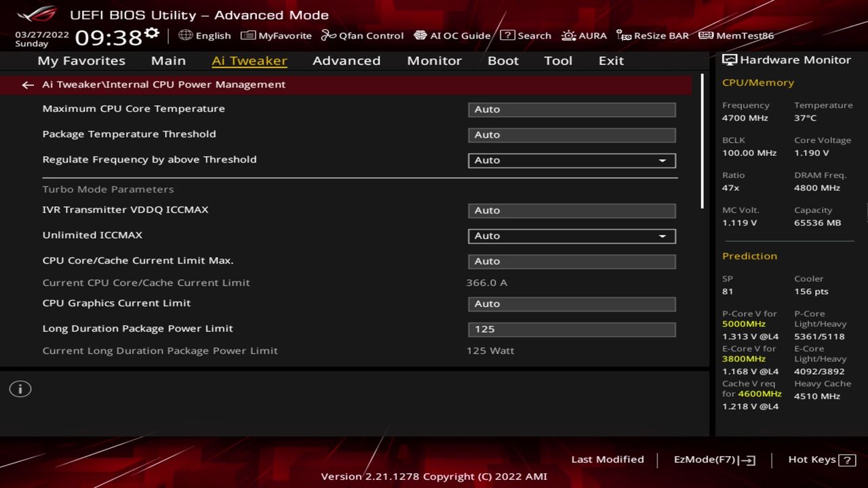Click the 03/27/2022 date display
The image size is (868, 488).
[x=42, y=34]
